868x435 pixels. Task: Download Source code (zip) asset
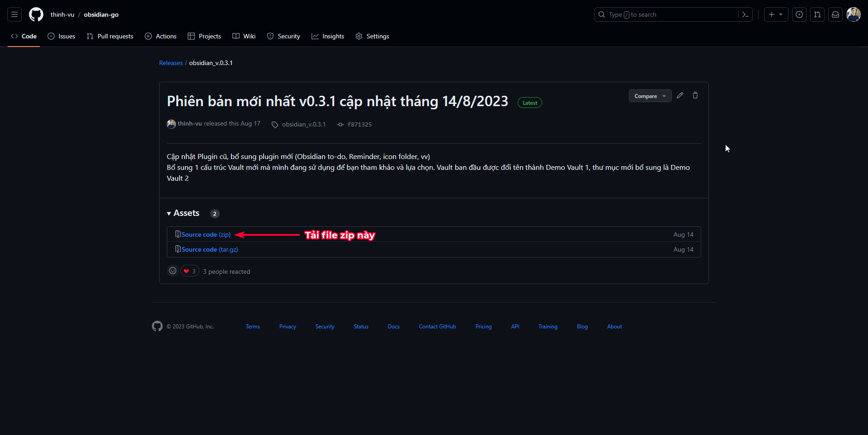click(206, 234)
